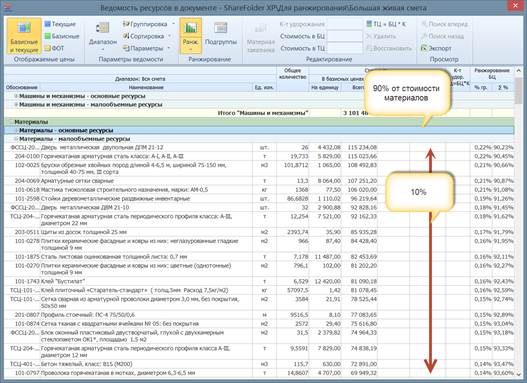Viewport: 527px width, 383px height.
Task: Collapse the Материалы group
Action: click(x=11, y=122)
